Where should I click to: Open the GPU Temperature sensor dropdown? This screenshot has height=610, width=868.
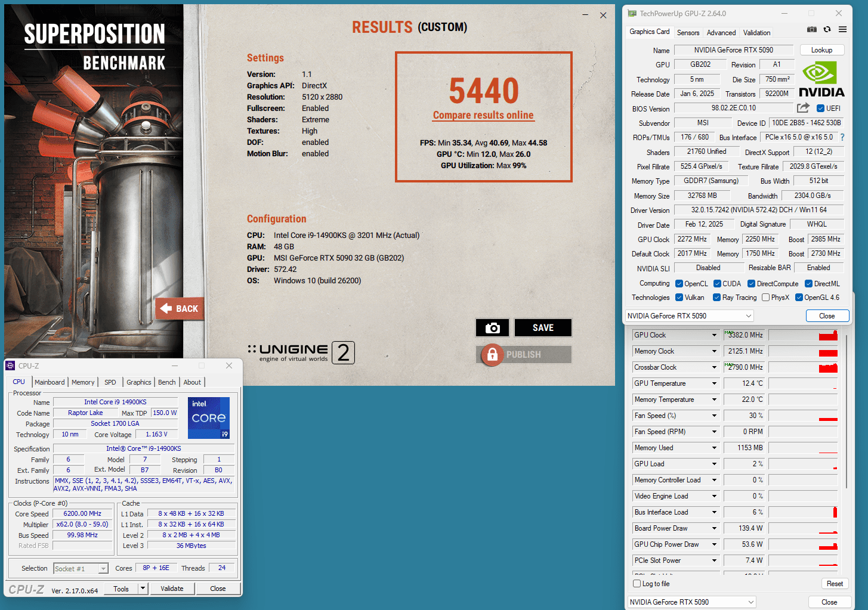click(714, 383)
